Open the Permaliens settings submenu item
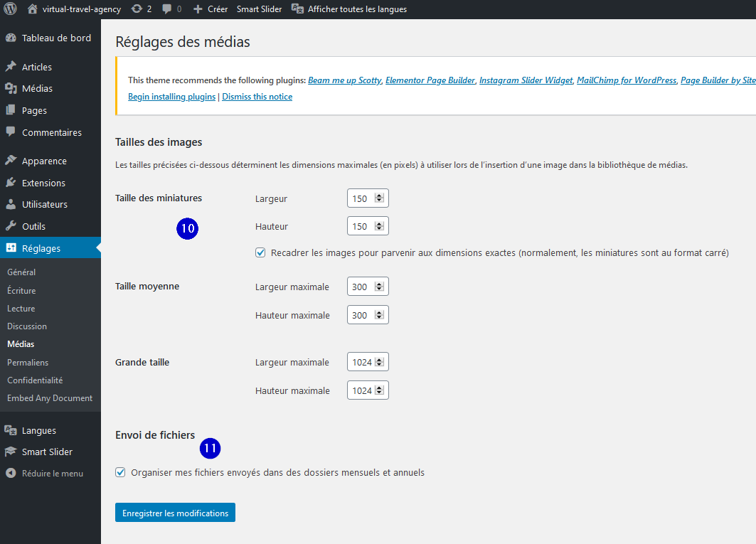 click(x=28, y=363)
